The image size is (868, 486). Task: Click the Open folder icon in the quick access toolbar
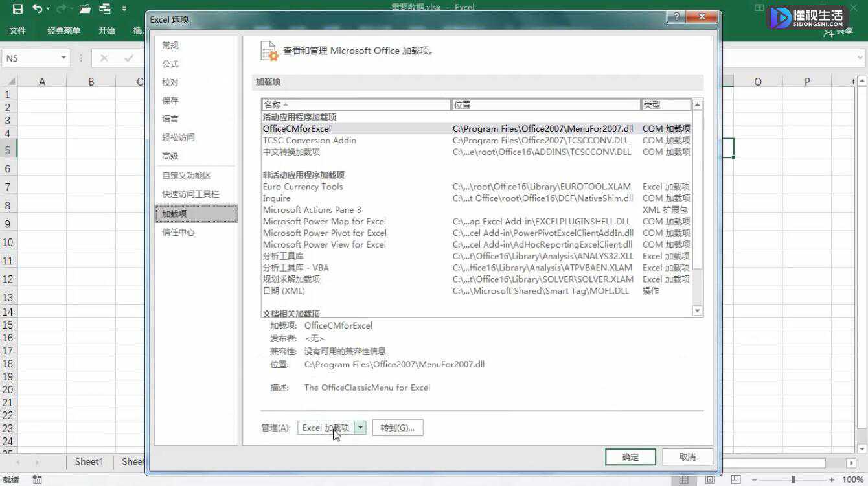tap(85, 9)
